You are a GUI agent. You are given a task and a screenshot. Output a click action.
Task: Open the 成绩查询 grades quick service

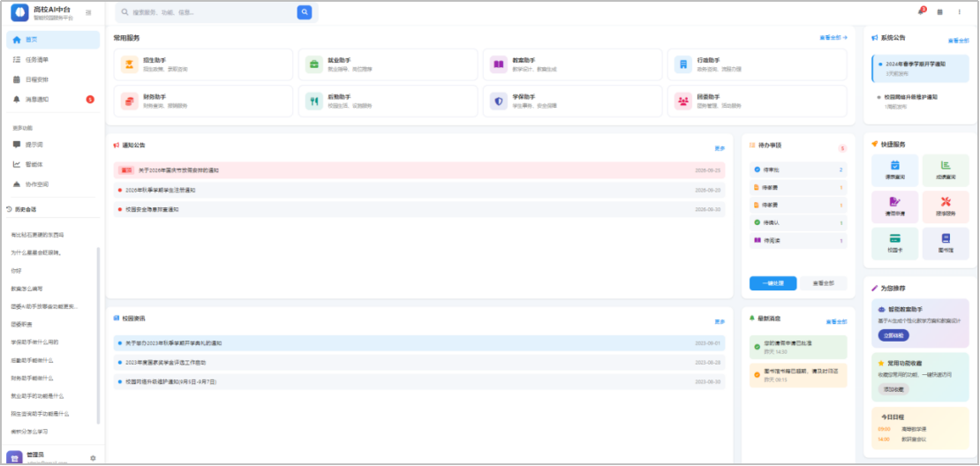click(946, 170)
